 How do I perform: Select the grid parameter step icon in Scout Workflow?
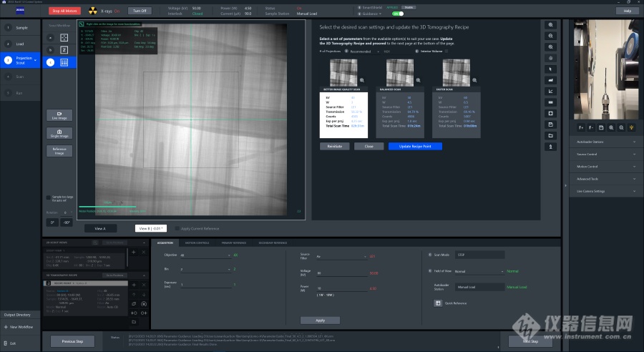64,62
